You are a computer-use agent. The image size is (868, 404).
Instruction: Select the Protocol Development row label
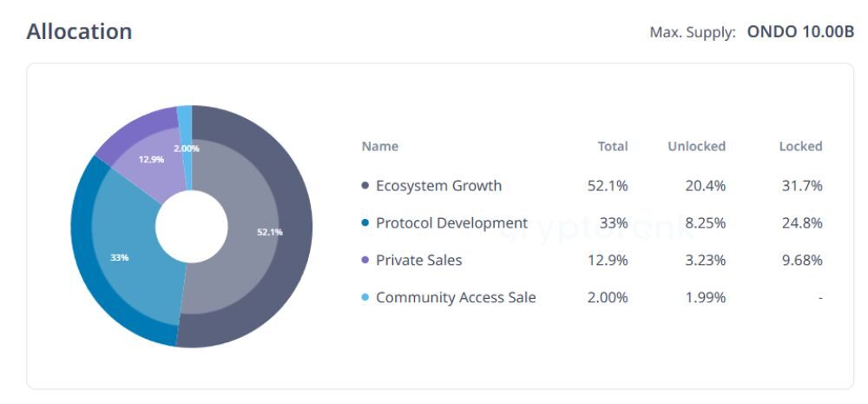pos(451,223)
